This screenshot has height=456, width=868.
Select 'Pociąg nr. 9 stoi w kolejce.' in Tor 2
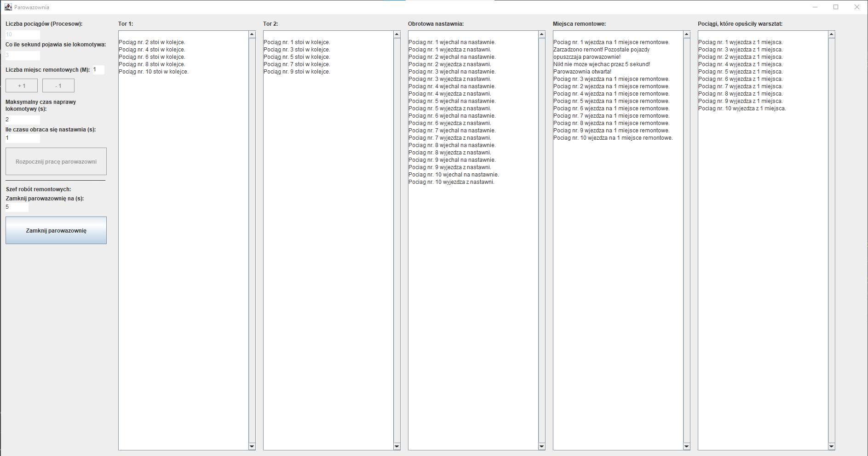297,72
